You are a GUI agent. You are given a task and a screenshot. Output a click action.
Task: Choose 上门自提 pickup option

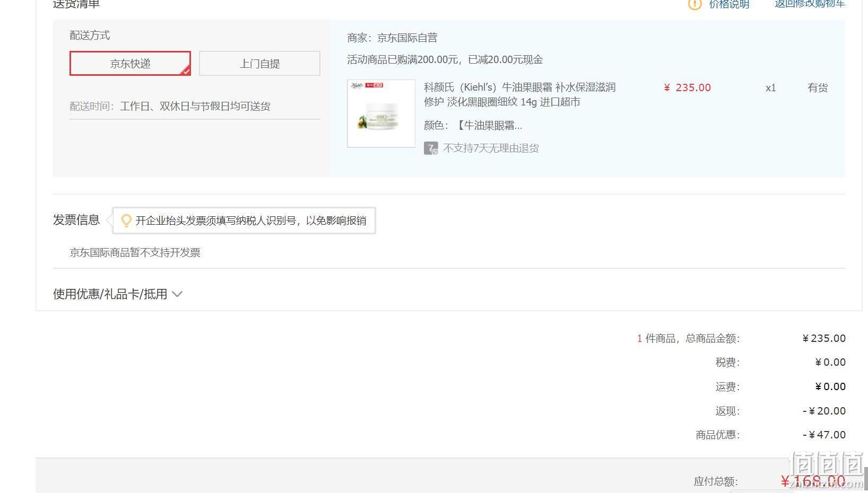point(259,64)
